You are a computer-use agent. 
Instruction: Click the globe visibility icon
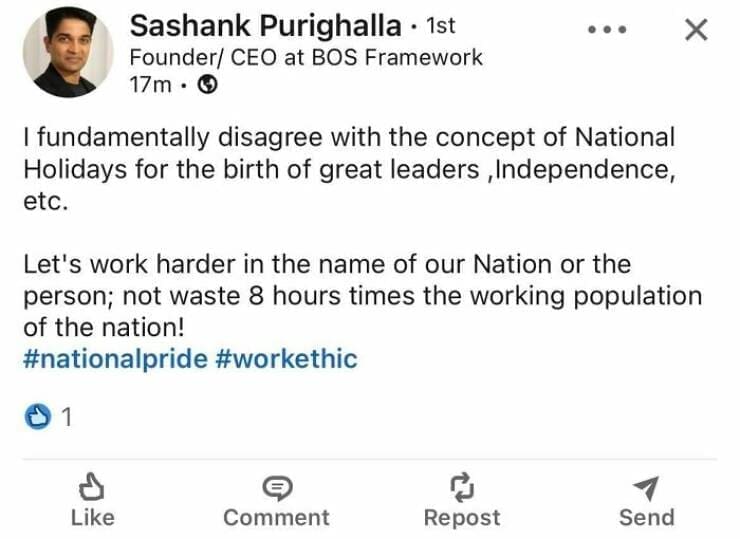(x=208, y=85)
